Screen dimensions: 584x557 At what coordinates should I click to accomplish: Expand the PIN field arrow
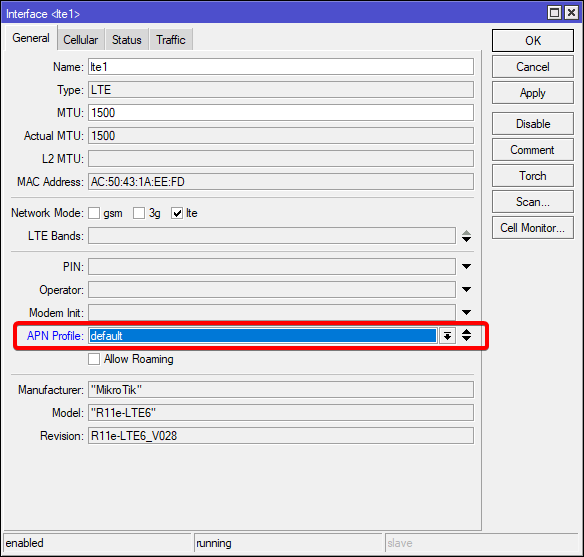[466, 267]
